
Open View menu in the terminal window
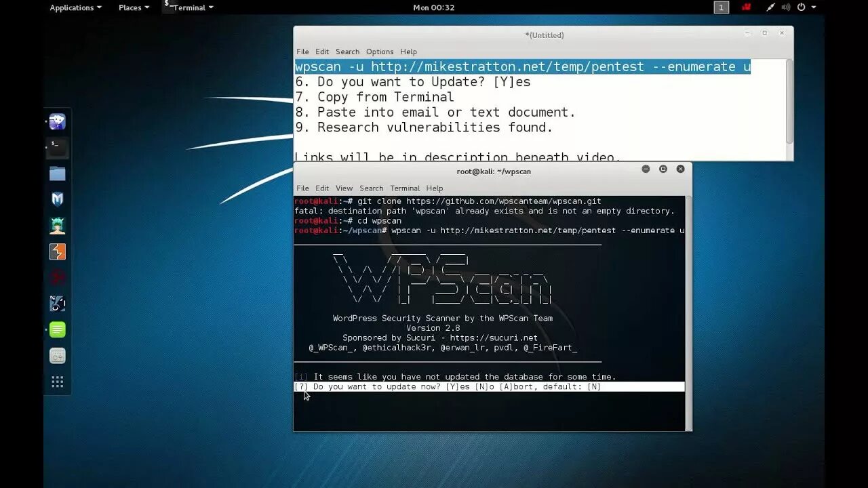[344, 188]
